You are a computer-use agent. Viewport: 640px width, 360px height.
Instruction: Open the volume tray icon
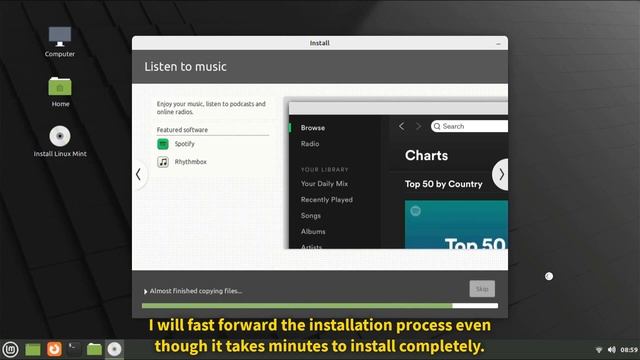611,350
